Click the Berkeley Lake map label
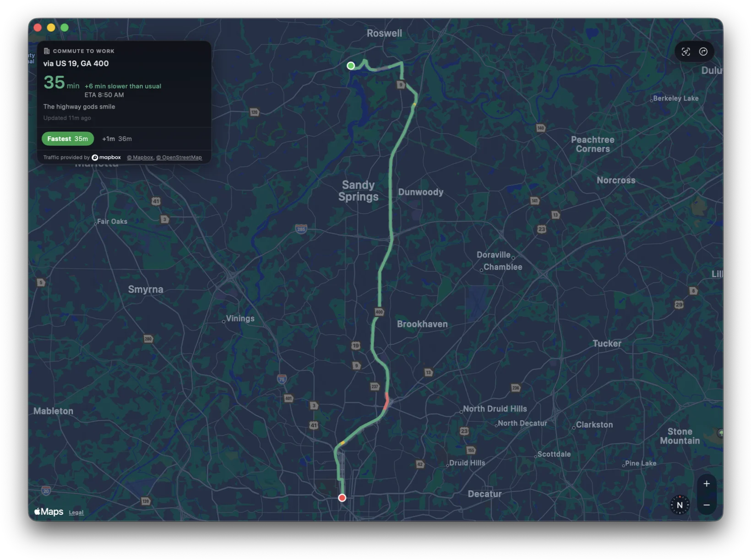751x560 pixels. pos(676,98)
